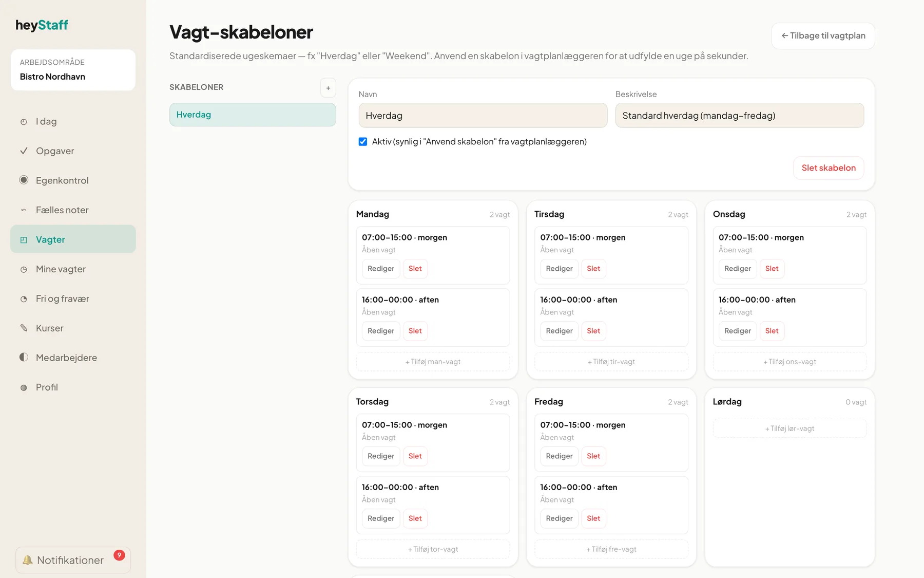Screen dimensions: 924x578
Task: Edit Onsdag aften shift with Rediger
Action: tap(738, 331)
